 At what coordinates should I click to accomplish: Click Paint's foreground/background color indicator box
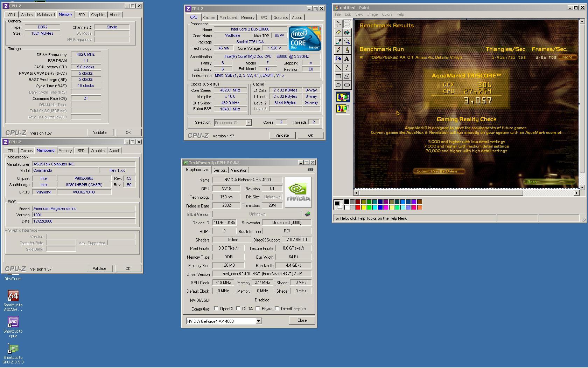coord(338,204)
